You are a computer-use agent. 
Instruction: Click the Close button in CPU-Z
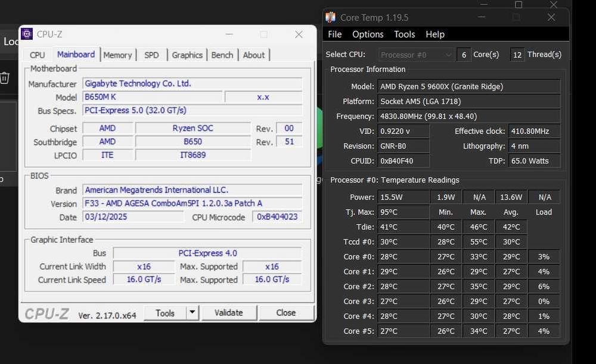[x=286, y=313]
